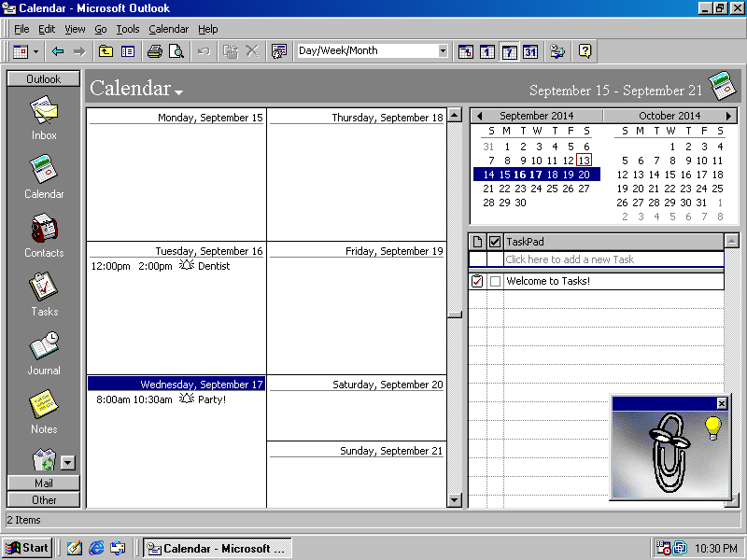Go to next month in date navigator

(728, 116)
